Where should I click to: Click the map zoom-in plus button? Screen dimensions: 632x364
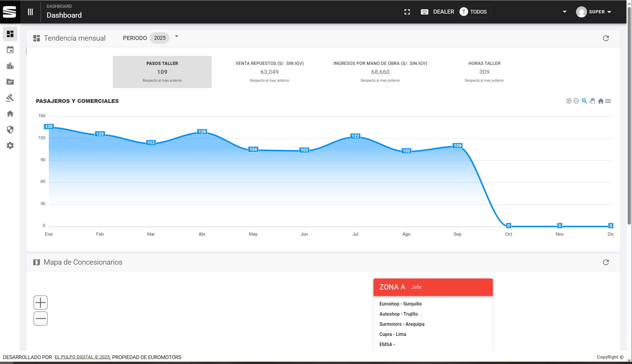pos(41,303)
